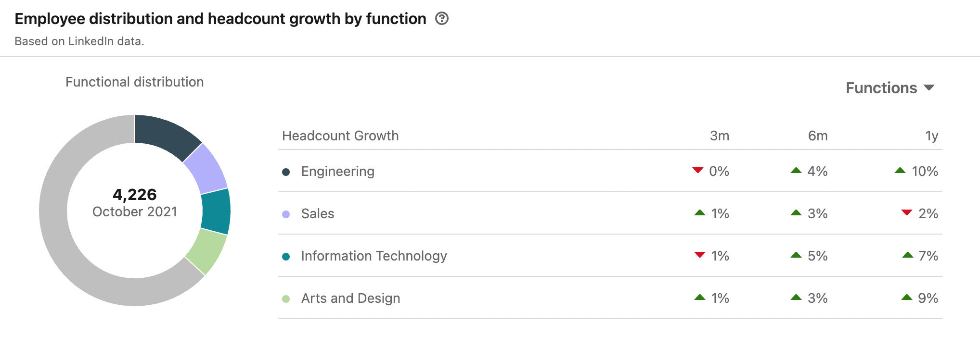The image size is (980, 348).
Task: Click the Functions dropdown arrow
Action: click(x=929, y=87)
